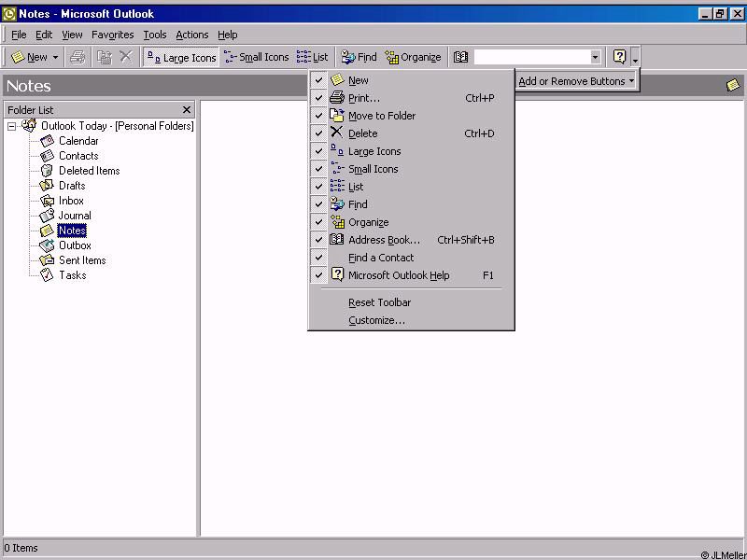Expand the Find a Contact combo box
747x560 pixels.
click(x=595, y=57)
